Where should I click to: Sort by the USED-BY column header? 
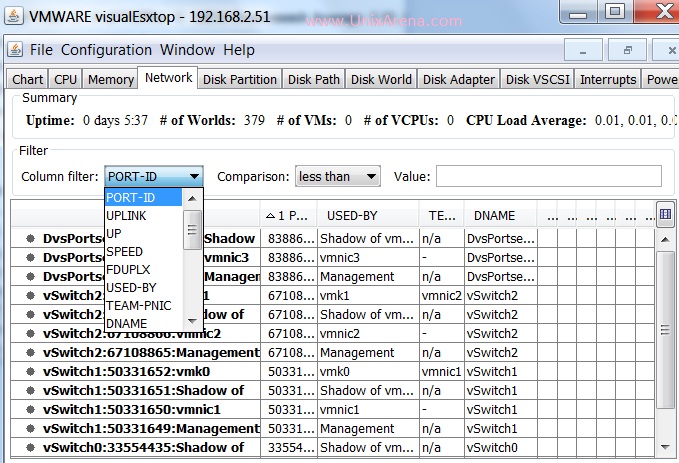[x=368, y=215]
